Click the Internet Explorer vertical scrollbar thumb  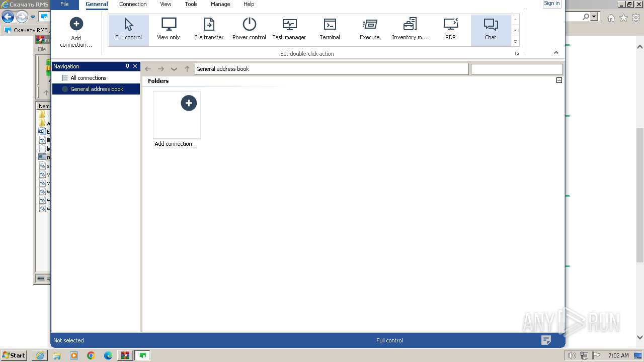(x=640, y=195)
